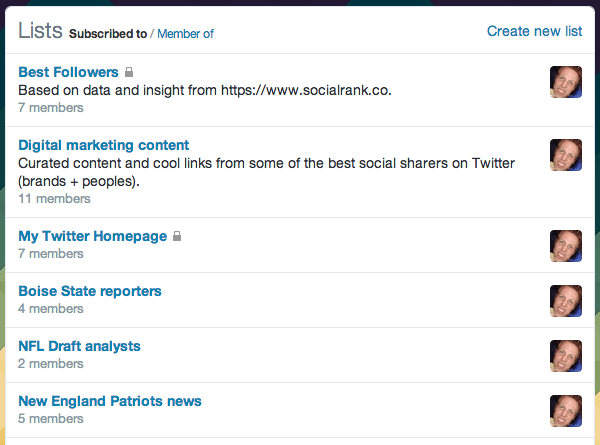Select the avatar on the My Twitter Homepage row
600x445 pixels.
pos(566,246)
